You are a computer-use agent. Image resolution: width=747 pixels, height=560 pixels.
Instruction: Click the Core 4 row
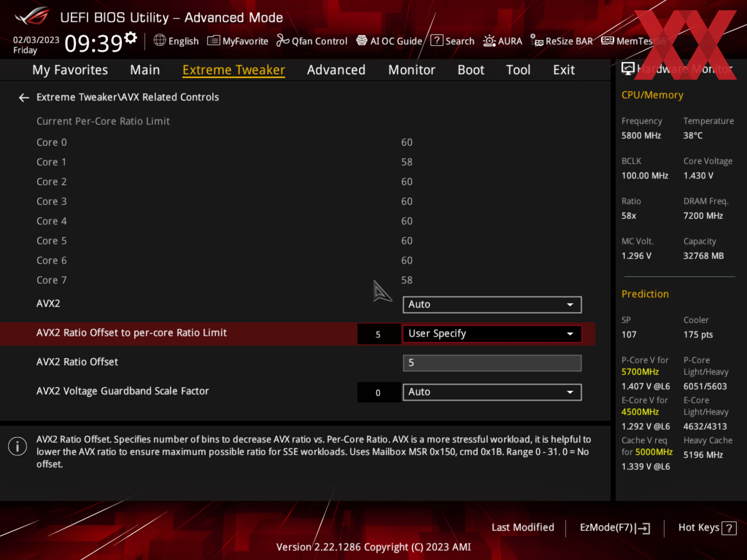pos(224,221)
